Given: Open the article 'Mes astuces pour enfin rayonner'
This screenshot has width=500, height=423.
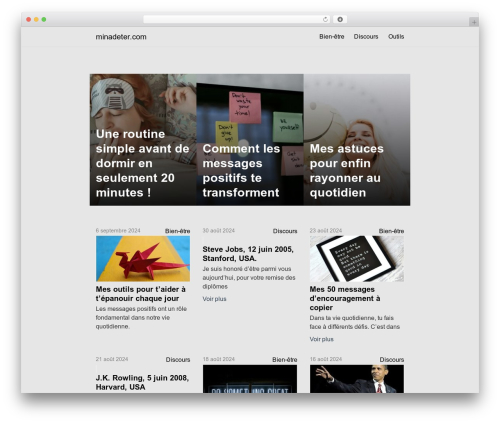Looking at the screenshot, I should [x=346, y=170].
